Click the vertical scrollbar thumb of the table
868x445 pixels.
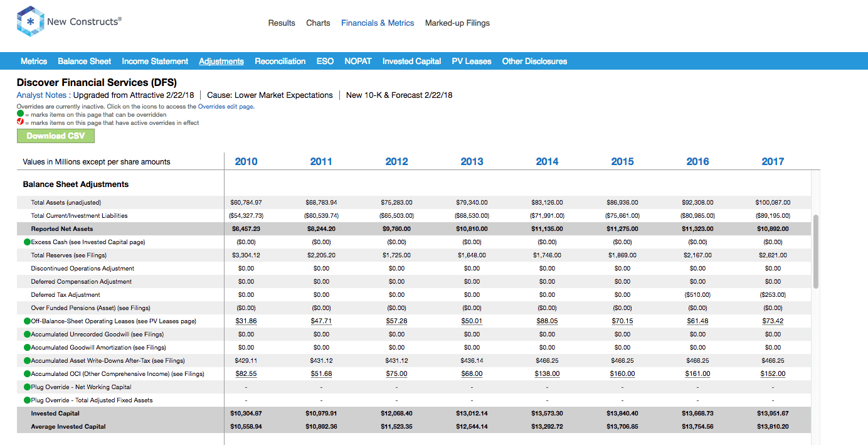coord(815,251)
